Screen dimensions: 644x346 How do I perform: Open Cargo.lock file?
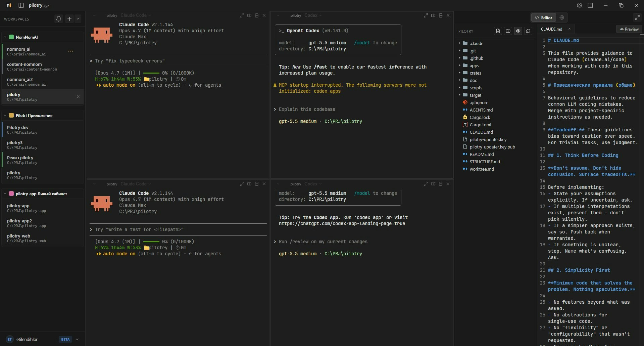pos(480,117)
